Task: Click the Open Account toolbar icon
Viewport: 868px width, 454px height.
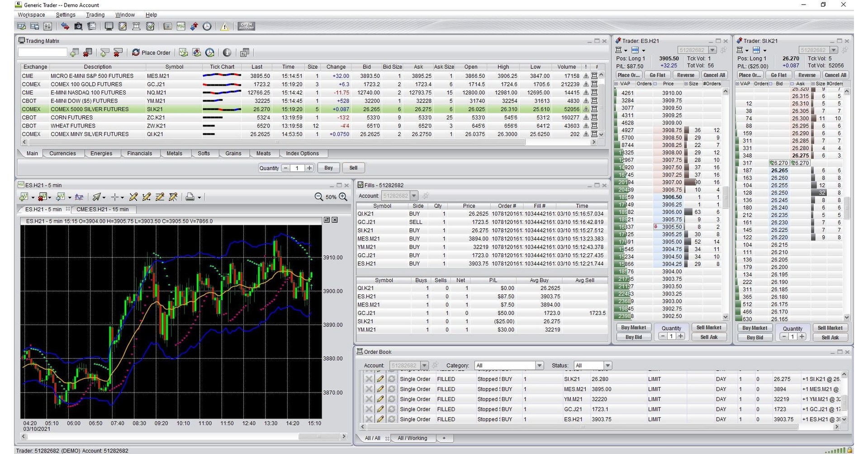Action: pos(246,26)
